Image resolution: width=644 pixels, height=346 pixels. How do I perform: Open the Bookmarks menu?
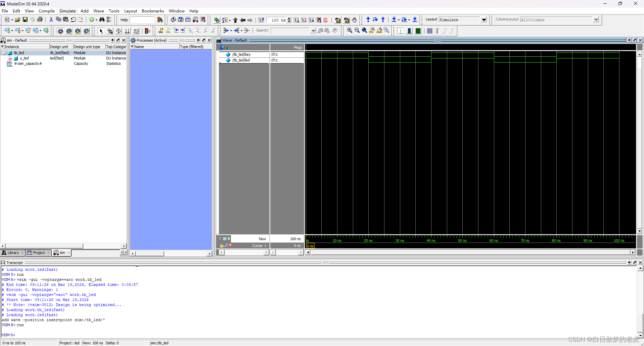click(x=153, y=11)
